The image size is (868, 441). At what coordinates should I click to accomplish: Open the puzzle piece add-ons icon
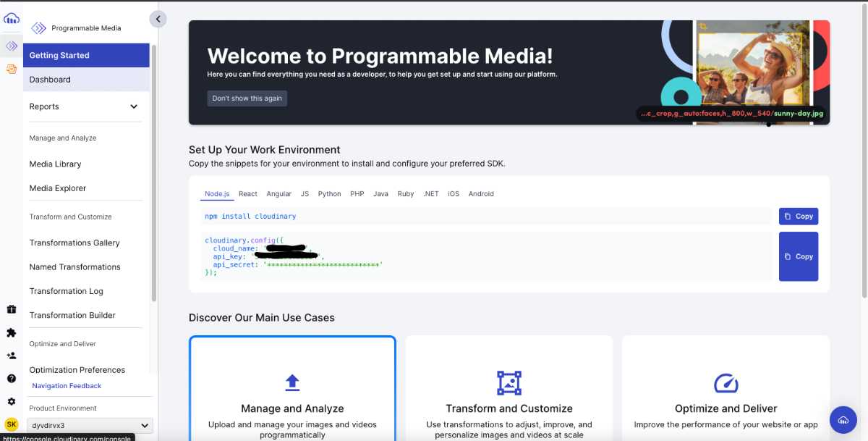[x=12, y=332]
